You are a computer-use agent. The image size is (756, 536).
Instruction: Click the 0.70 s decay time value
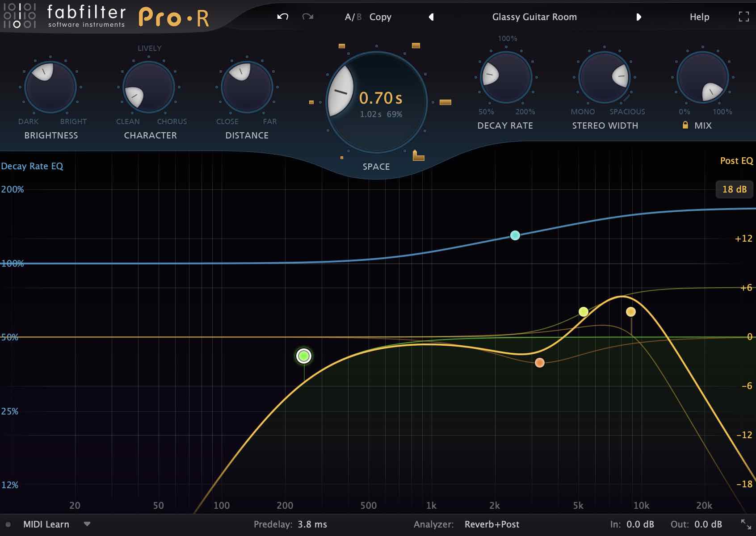[x=381, y=98]
